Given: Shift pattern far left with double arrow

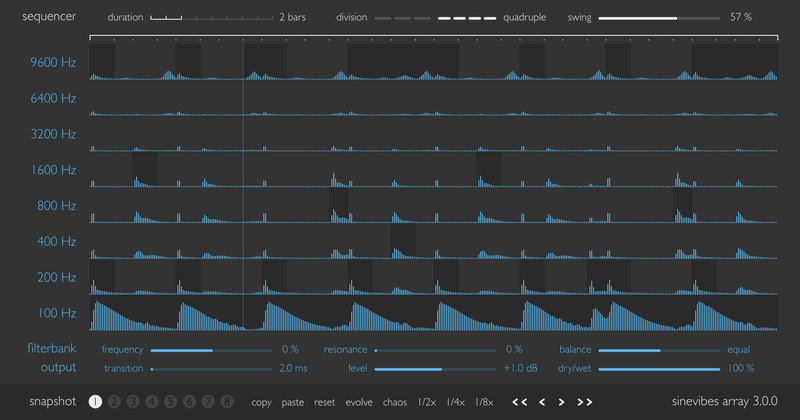Looking at the screenshot, I should 519,402.
